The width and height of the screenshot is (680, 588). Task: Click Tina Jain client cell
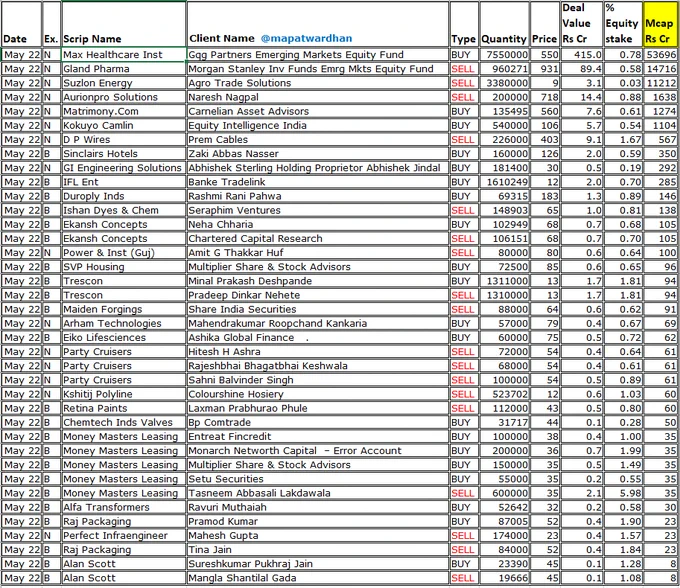(318, 550)
